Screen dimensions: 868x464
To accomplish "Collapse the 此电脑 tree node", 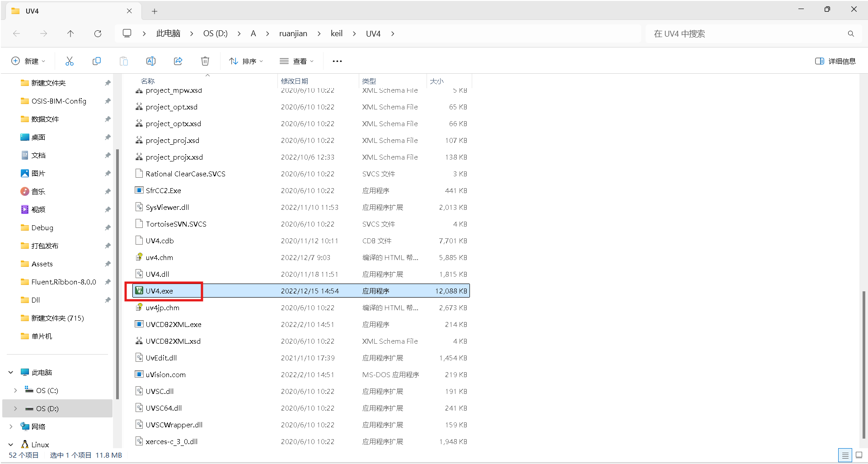I will [11, 372].
